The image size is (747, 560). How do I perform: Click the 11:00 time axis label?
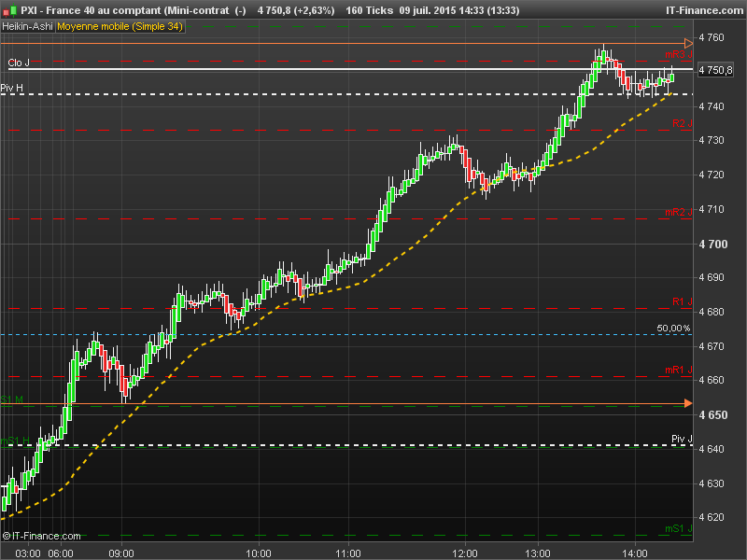coord(348,553)
